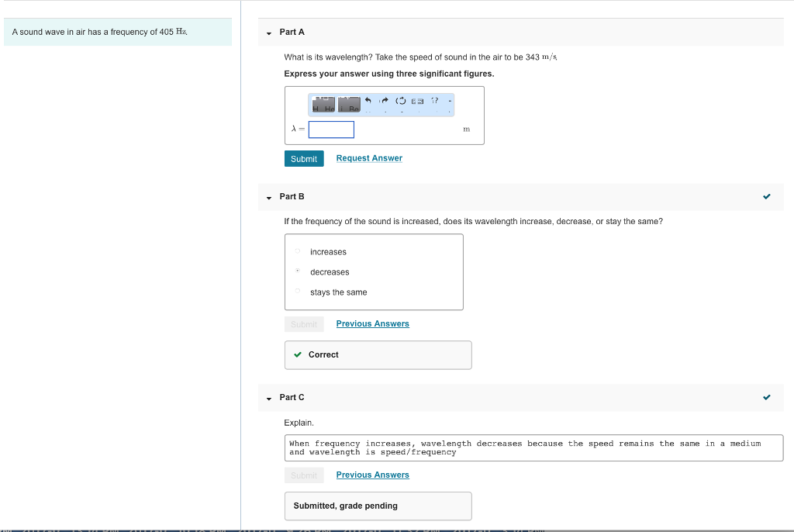Click the green checkmark on Part B header
Screen dimensions: 794x532
pos(767,196)
